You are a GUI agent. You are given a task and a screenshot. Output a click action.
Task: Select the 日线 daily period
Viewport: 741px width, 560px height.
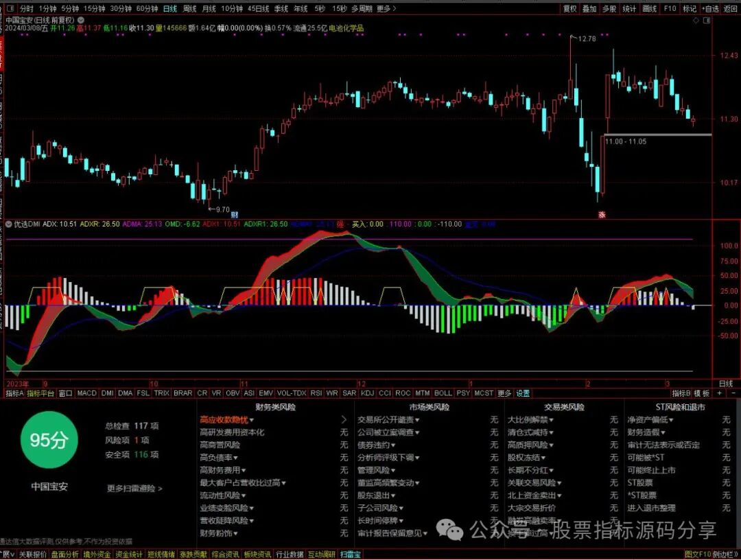coord(169,8)
